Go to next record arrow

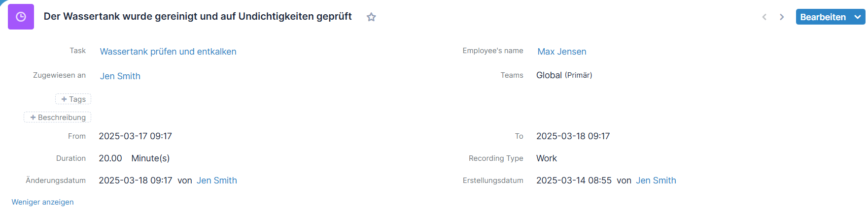coord(782,17)
